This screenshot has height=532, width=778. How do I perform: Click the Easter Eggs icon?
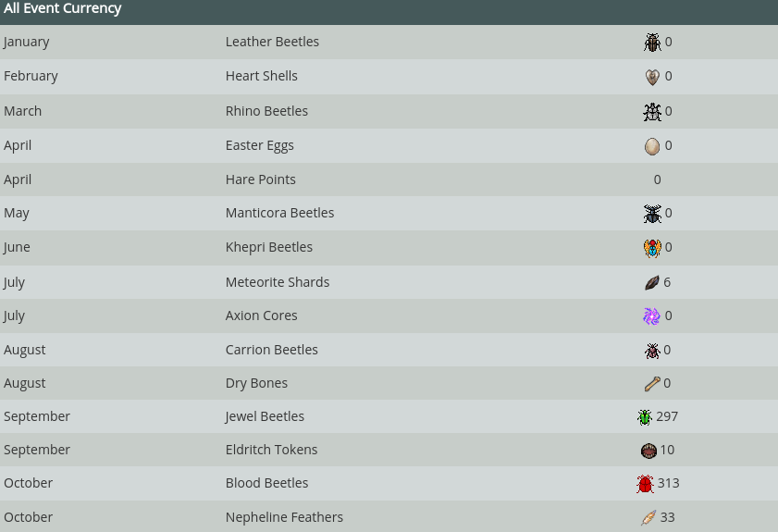click(652, 146)
